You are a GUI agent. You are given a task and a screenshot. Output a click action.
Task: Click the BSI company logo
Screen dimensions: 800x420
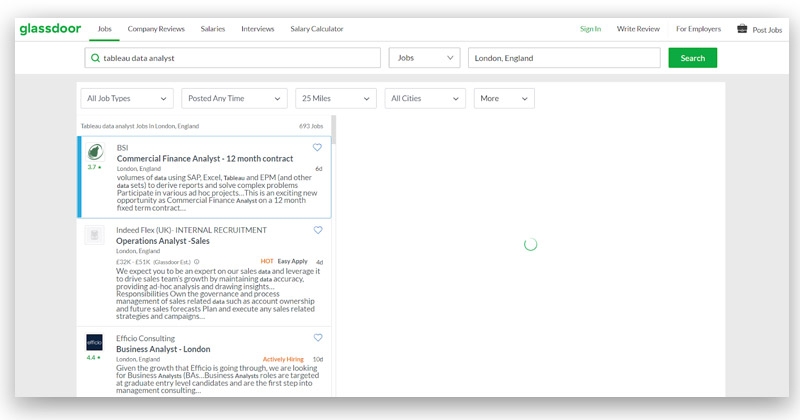tap(95, 152)
